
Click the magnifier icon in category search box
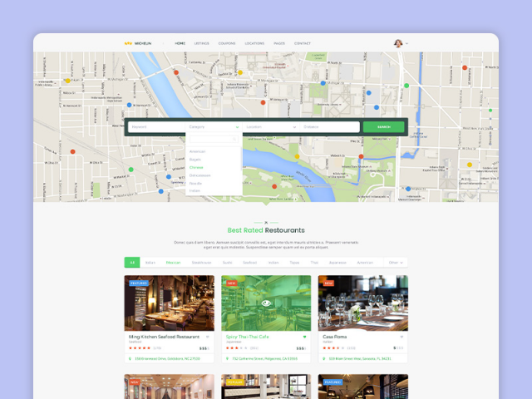pos(234,139)
